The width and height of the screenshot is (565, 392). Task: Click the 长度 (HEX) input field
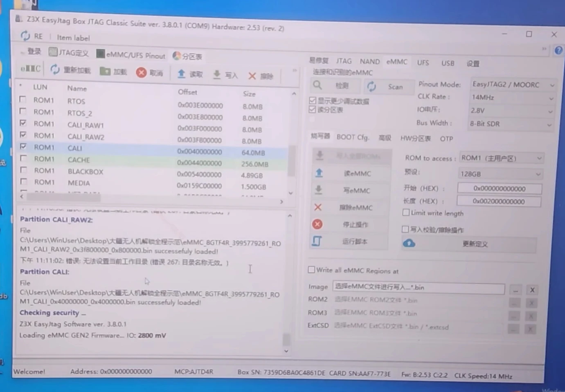click(x=498, y=201)
